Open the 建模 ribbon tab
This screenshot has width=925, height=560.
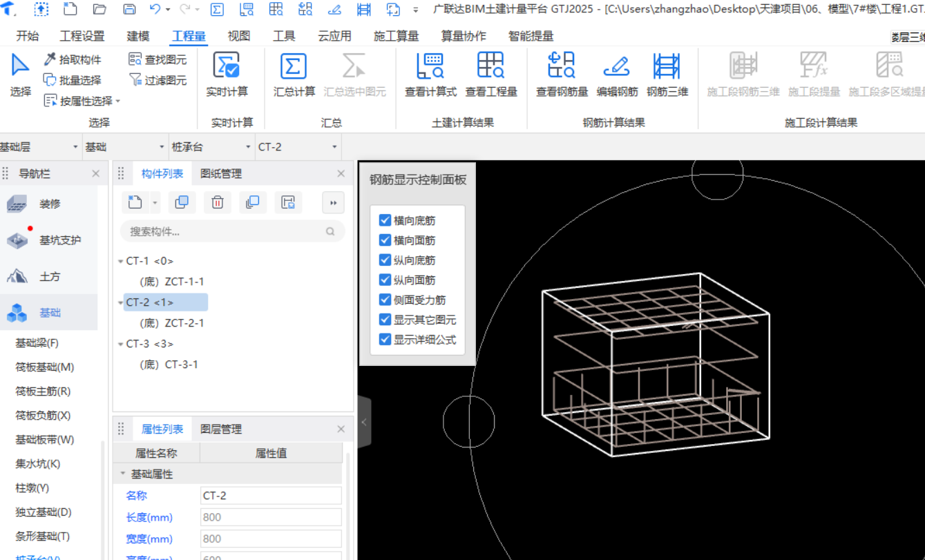pyautogui.click(x=138, y=37)
